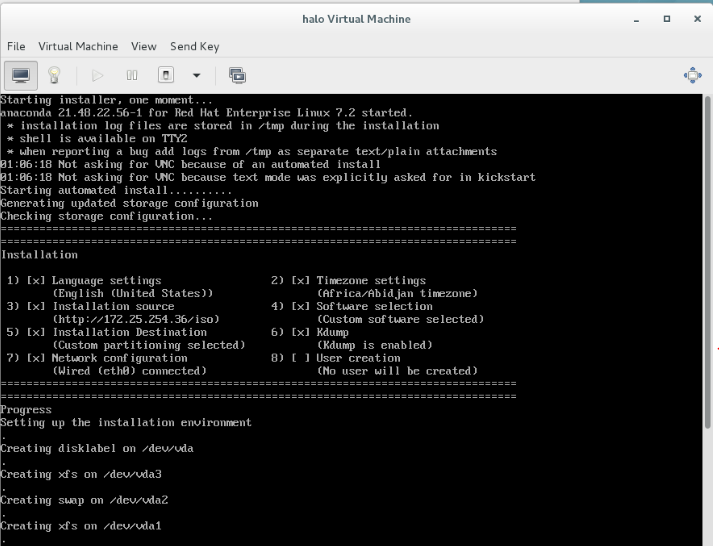Click 'User creation' text
This screenshot has width=719, height=546.
[358, 358]
